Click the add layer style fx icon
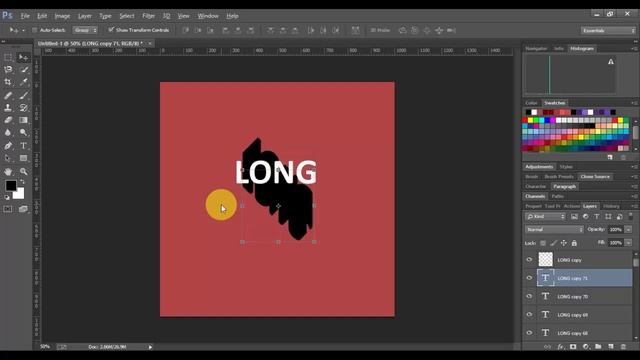Viewport: 640px width, 360px height. coord(560,347)
